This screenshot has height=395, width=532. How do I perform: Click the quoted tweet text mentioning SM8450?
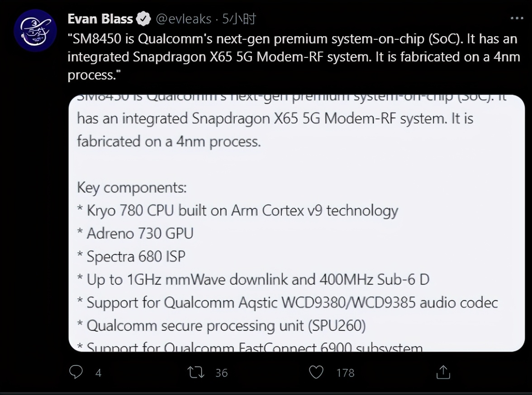click(x=292, y=56)
